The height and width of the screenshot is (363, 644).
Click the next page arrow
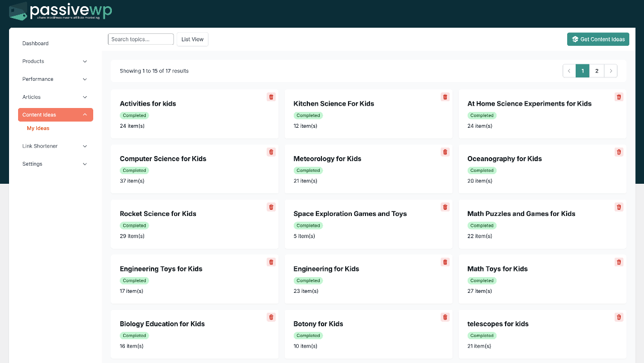click(611, 71)
